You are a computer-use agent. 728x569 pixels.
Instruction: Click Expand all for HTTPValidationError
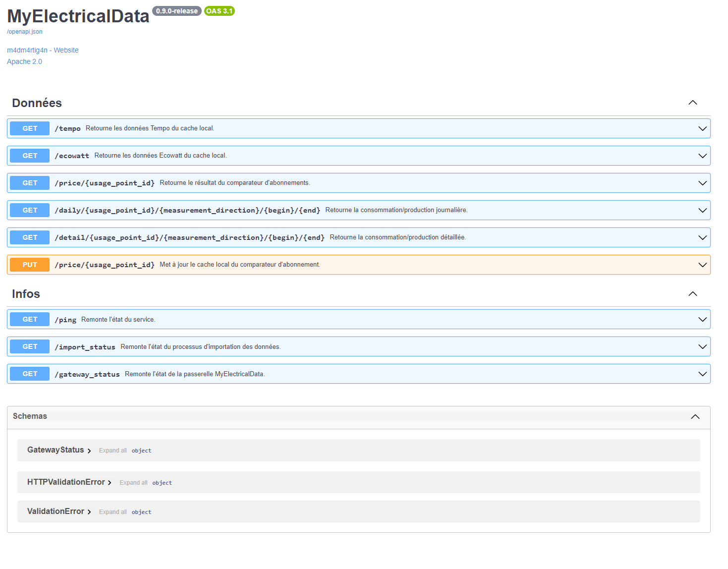point(133,483)
